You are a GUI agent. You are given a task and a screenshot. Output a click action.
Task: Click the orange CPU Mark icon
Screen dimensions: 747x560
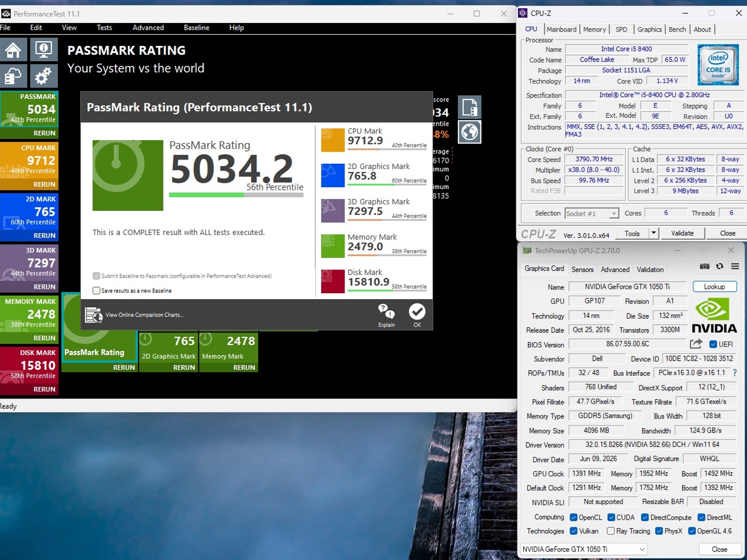333,140
